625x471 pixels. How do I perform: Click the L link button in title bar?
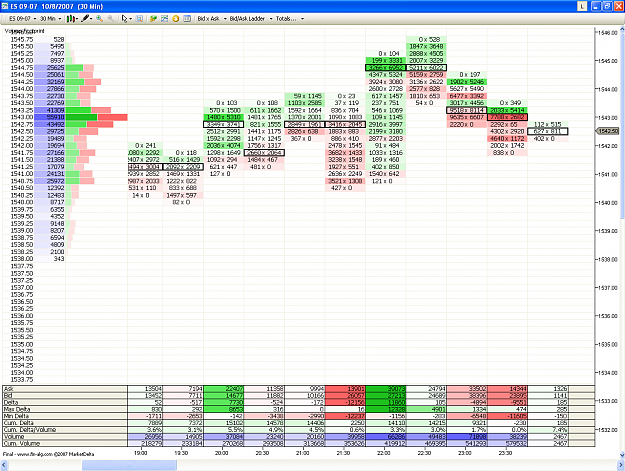(582, 6)
